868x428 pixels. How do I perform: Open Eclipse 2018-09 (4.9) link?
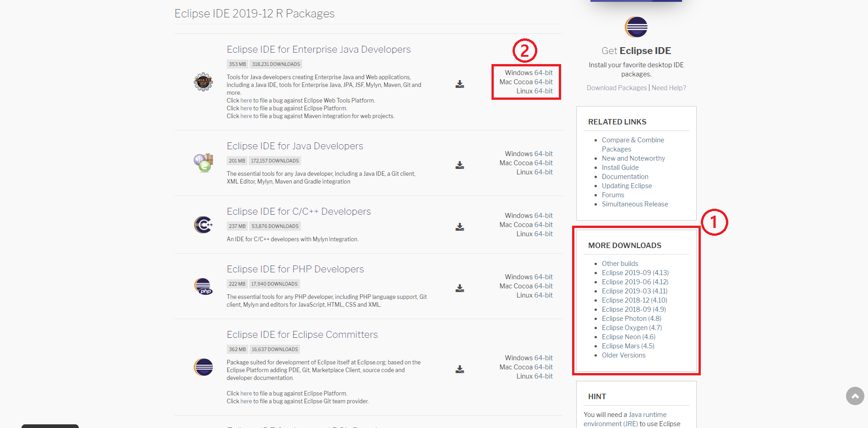[x=634, y=309]
